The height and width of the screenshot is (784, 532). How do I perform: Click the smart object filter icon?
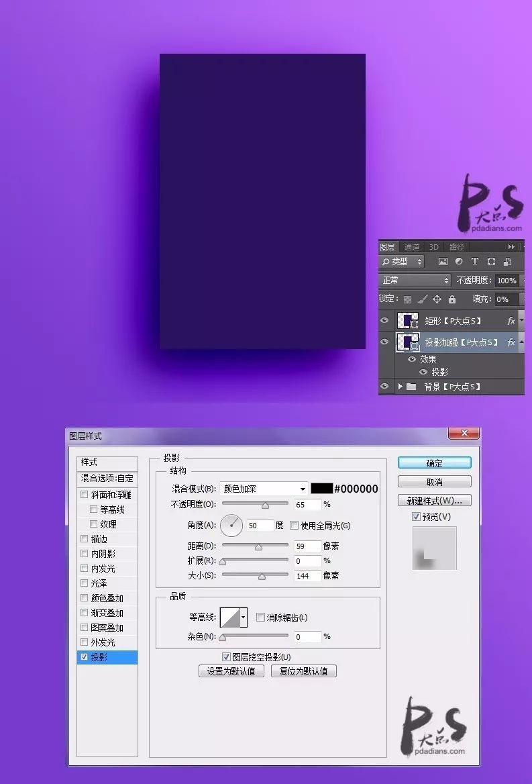508,262
